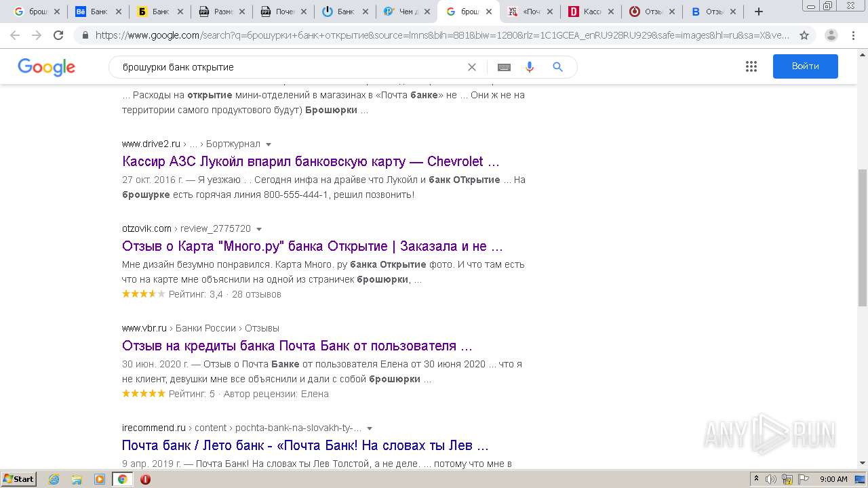Click the action center flag tray icon
This screenshot has height=488, width=868.
point(803,479)
